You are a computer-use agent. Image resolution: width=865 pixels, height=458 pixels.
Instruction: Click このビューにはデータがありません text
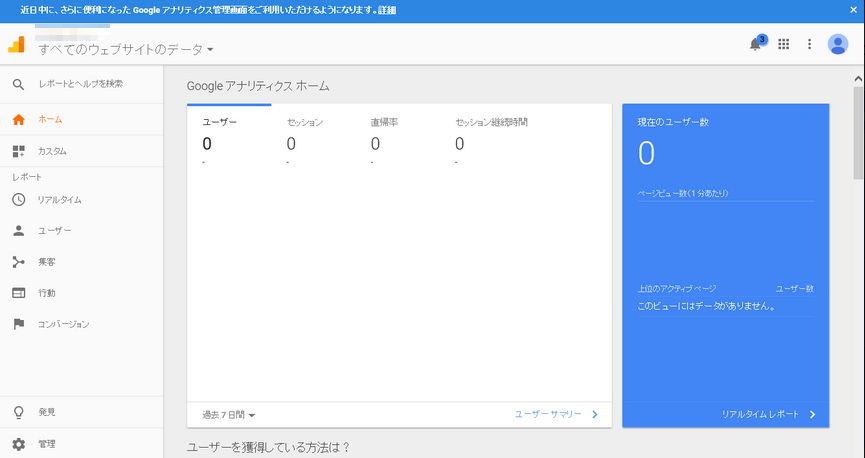click(706, 306)
